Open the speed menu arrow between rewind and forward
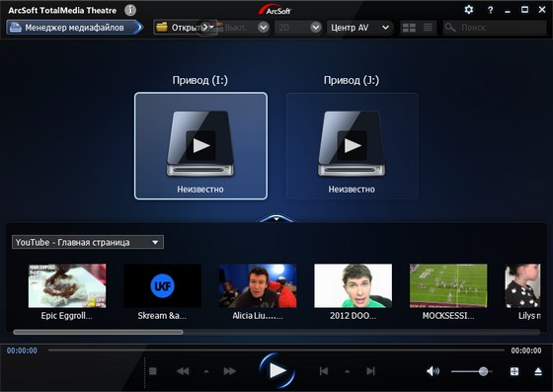This screenshot has height=392, width=553. point(206,371)
